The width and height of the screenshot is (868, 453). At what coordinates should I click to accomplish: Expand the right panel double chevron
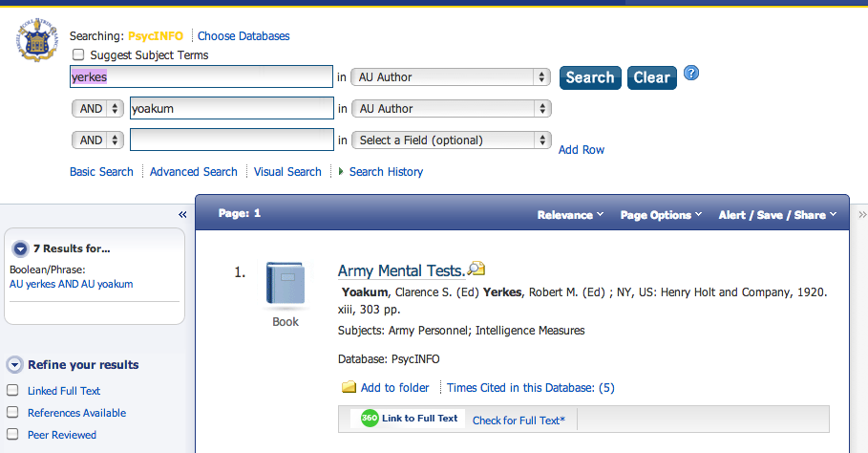[862, 214]
